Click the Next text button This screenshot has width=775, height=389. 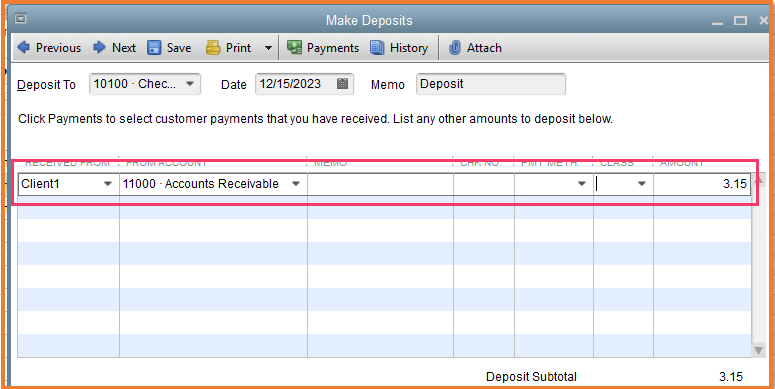point(124,48)
